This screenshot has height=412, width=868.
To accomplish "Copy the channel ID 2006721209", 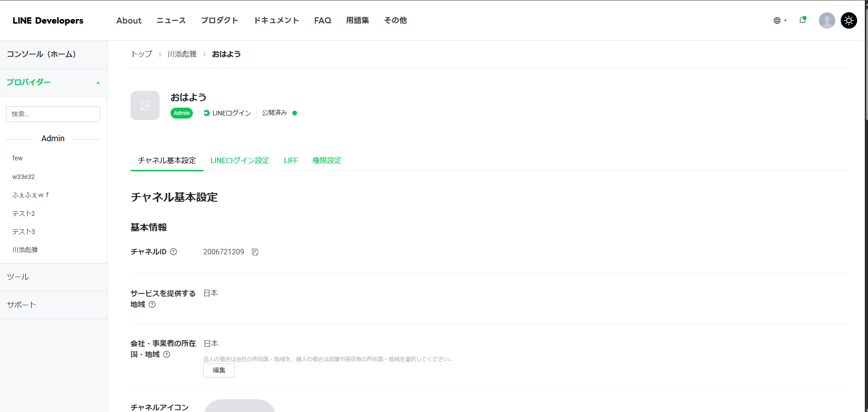I will [x=255, y=252].
